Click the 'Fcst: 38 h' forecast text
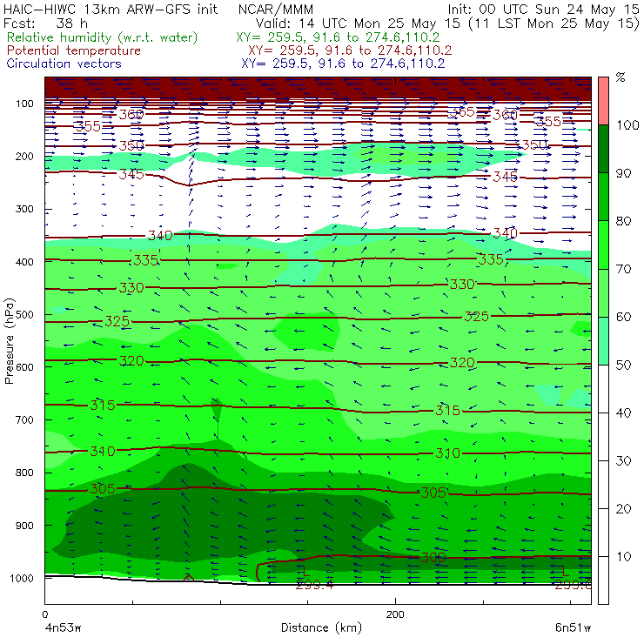The height and width of the screenshot is (644, 644). (45, 23)
